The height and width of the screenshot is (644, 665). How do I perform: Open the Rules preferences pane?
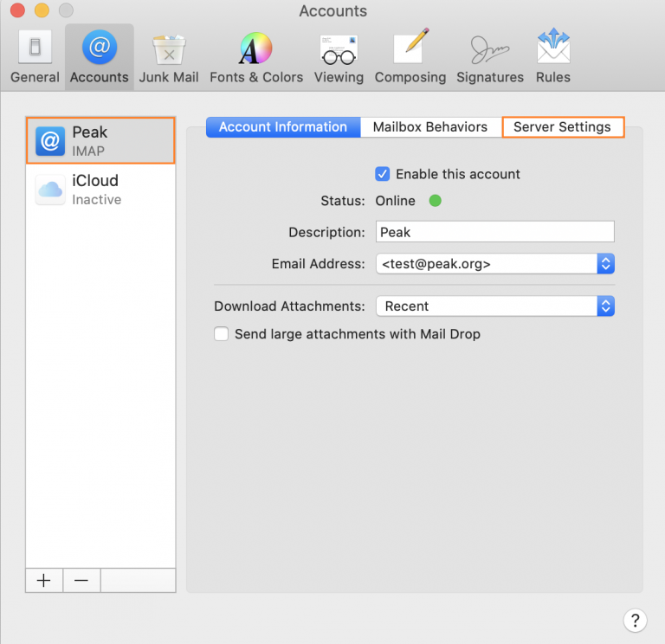point(552,58)
